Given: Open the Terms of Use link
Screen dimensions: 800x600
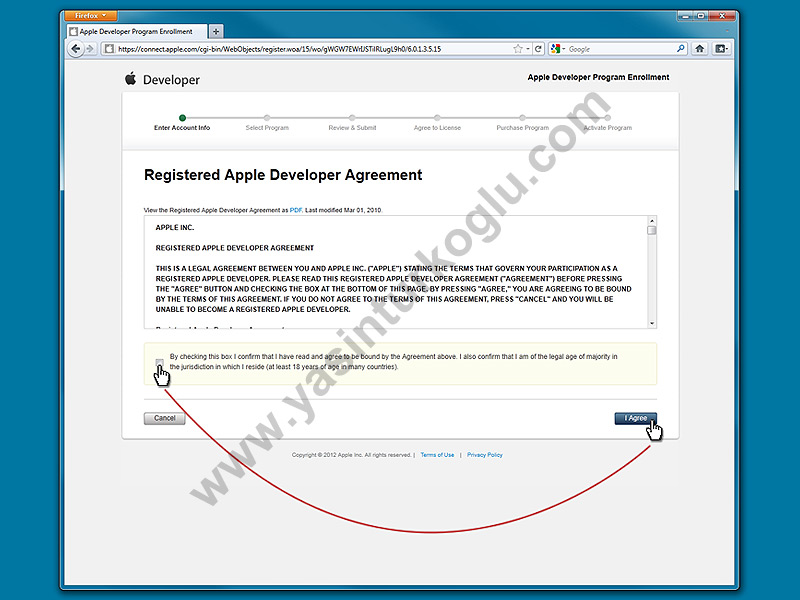Looking at the screenshot, I should click(x=437, y=455).
